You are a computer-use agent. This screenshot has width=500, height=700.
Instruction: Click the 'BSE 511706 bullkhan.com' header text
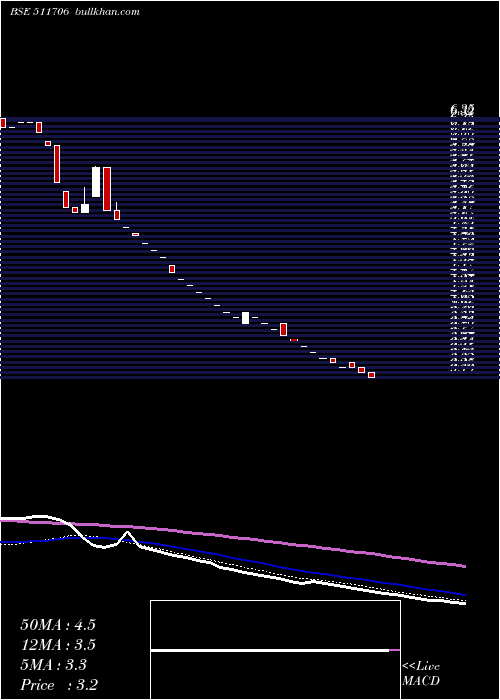click(x=75, y=12)
